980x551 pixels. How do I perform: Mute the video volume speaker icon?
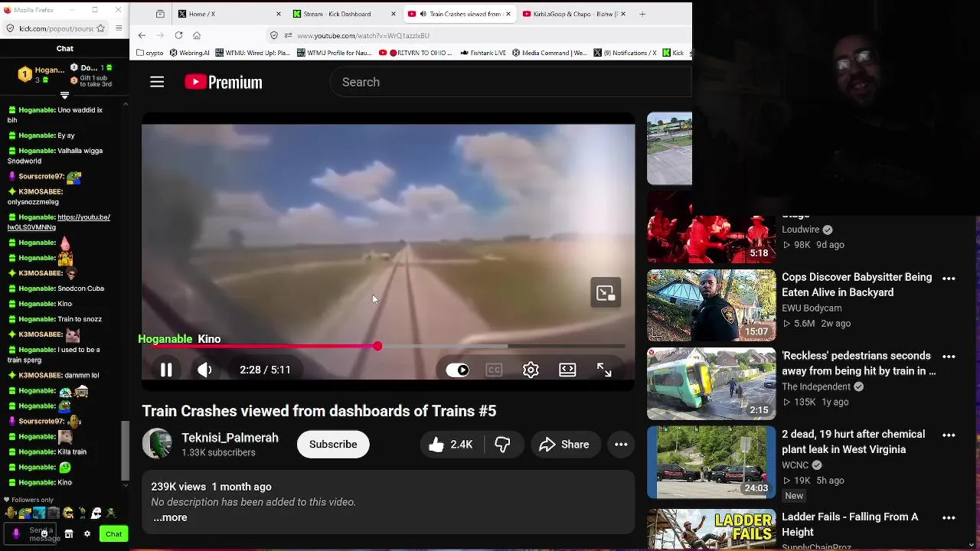click(204, 370)
